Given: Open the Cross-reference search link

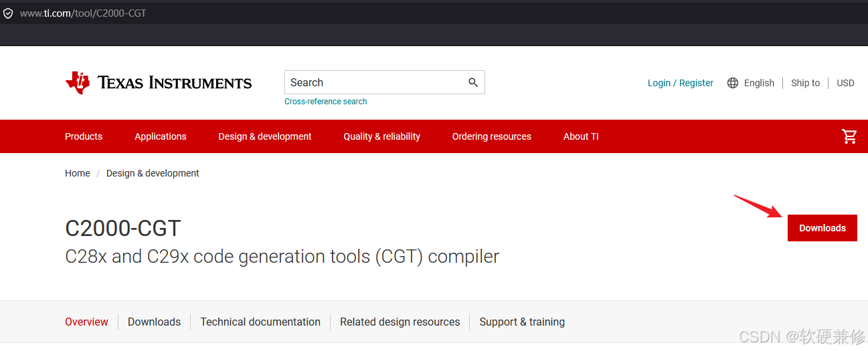Looking at the screenshot, I should [x=326, y=102].
